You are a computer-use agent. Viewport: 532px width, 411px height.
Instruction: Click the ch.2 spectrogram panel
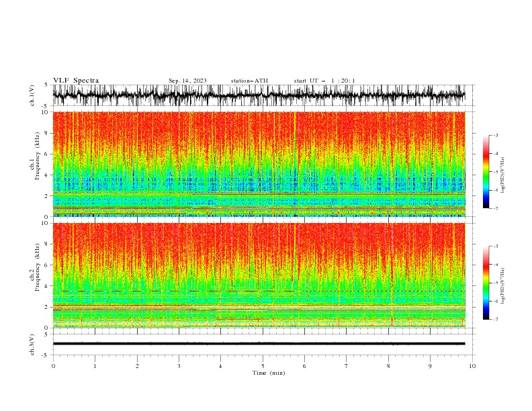point(259,275)
